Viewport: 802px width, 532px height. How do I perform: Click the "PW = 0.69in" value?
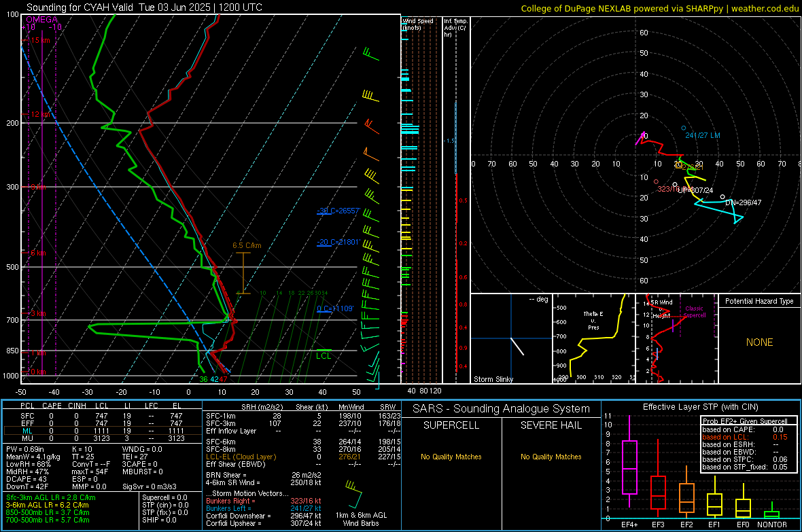[25, 450]
